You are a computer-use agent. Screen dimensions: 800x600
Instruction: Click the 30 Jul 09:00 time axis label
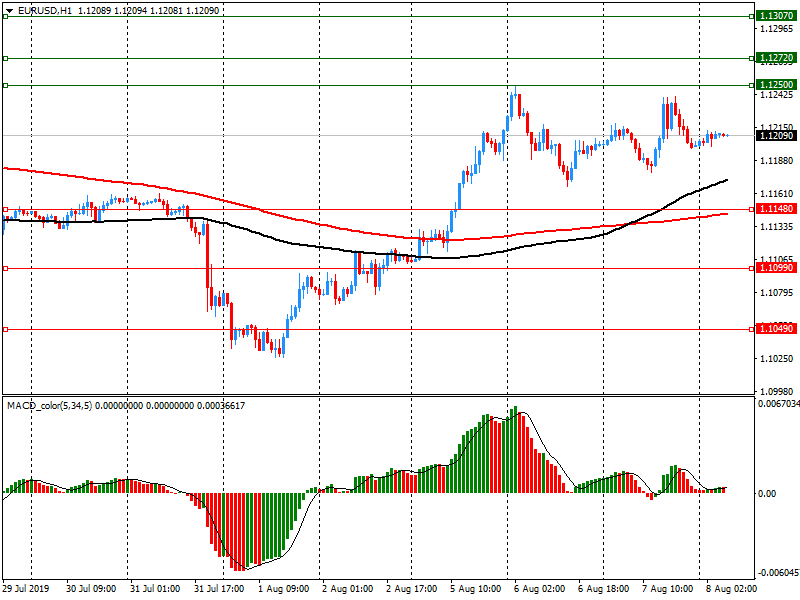pyautogui.click(x=91, y=589)
